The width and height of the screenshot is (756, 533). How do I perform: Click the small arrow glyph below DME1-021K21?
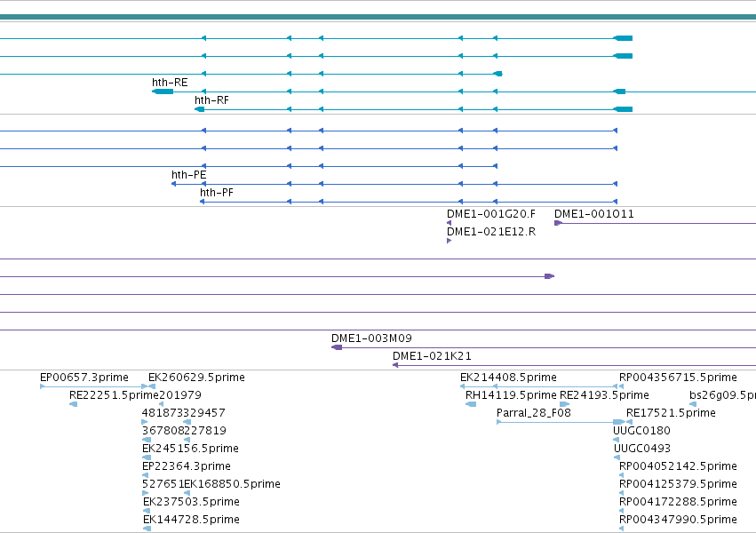395,365
